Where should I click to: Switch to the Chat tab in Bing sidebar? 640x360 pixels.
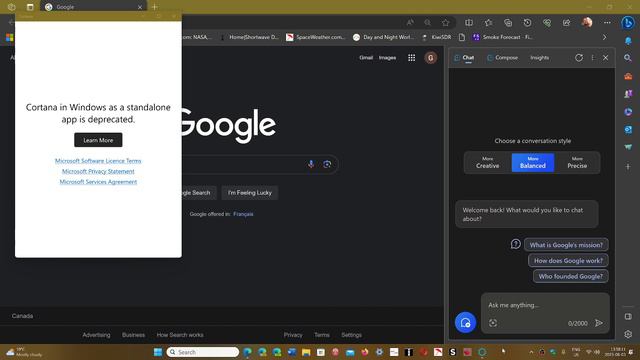[x=464, y=58]
